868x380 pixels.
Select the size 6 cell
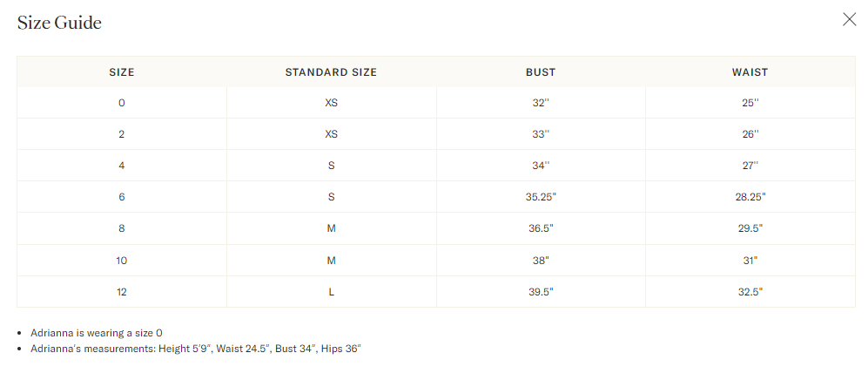121,197
